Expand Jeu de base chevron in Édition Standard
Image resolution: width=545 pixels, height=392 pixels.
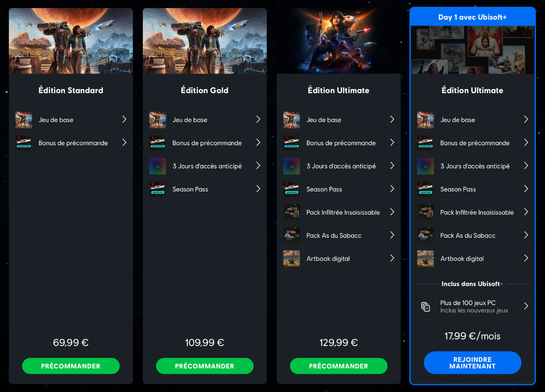(x=124, y=119)
